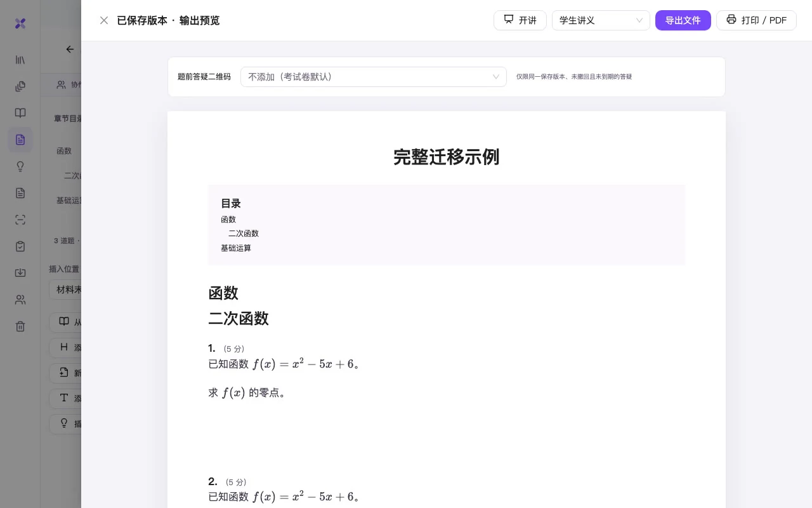Click 二次函数 in the 目录 list

[x=244, y=234]
